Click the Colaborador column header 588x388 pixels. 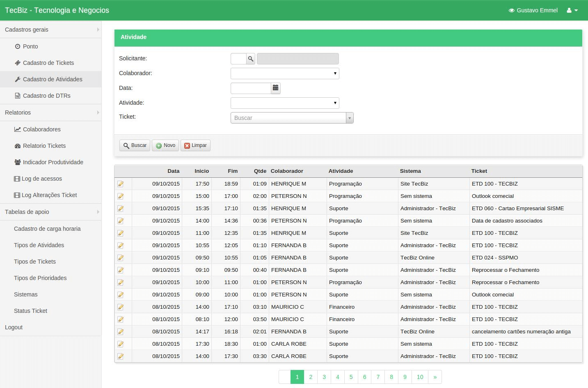click(x=287, y=171)
